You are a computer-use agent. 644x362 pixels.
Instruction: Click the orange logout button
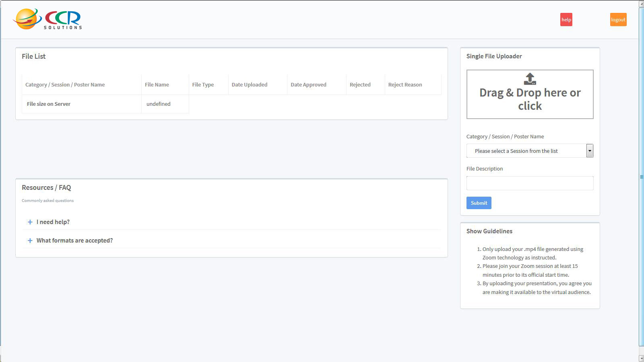(618, 20)
